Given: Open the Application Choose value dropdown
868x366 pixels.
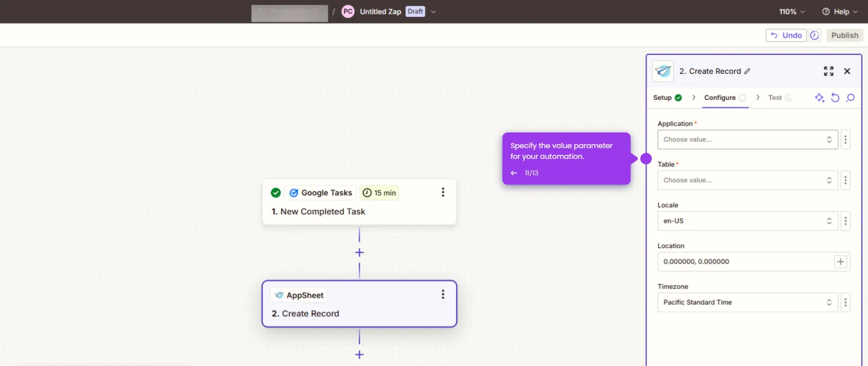Looking at the screenshot, I should coord(747,139).
